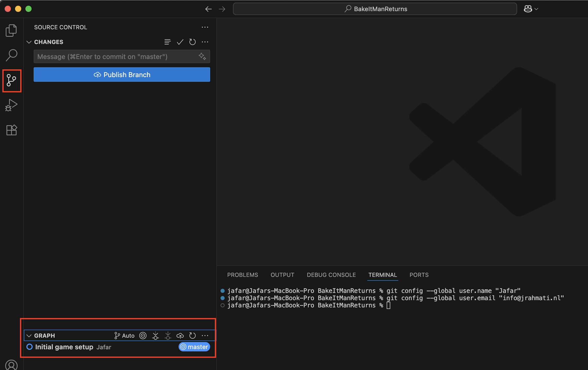
Task: Open the Copilot icon in title bar
Action: (x=528, y=9)
